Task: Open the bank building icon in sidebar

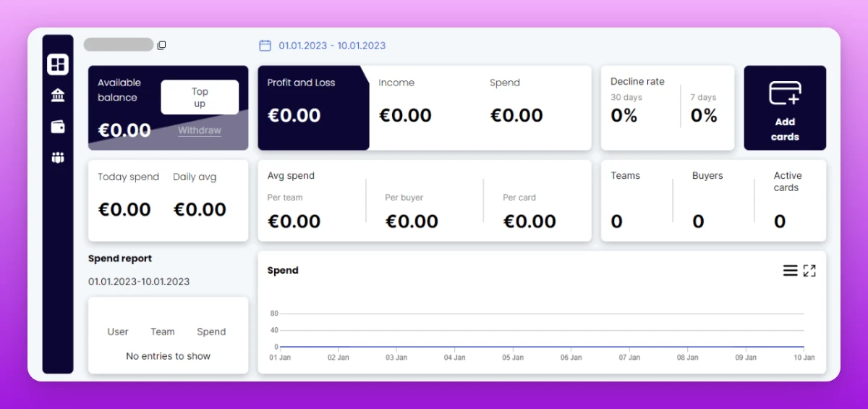Action: [x=58, y=96]
